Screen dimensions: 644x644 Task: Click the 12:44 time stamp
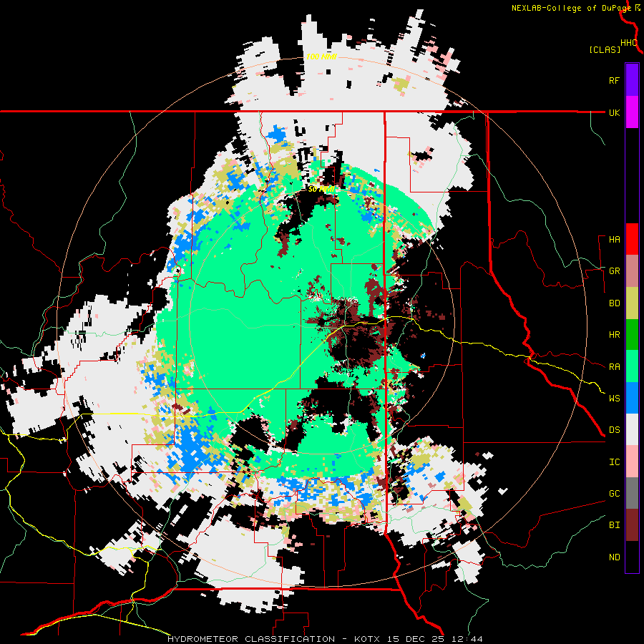[x=468, y=639]
